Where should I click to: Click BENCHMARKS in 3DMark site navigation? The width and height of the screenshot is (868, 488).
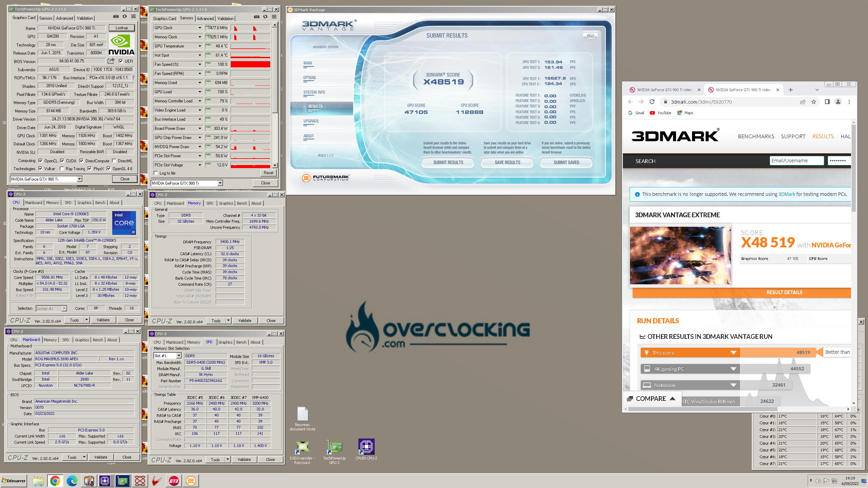coord(756,136)
